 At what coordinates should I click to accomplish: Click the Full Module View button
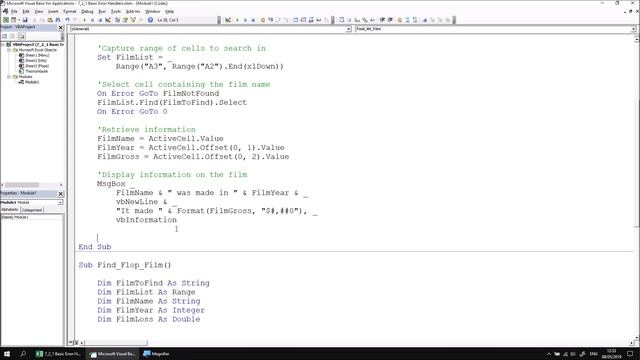pyautogui.click(x=76, y=343)
